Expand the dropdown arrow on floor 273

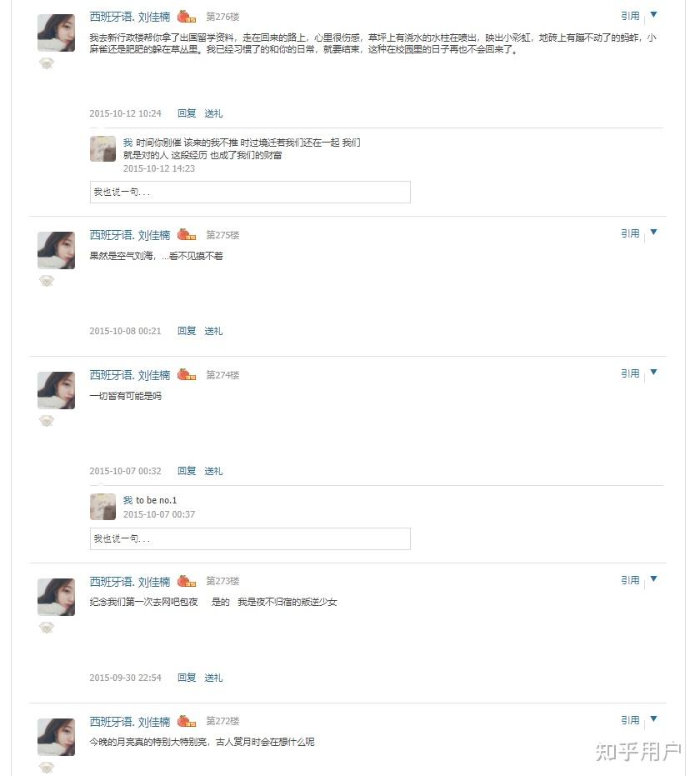click(x=653, y=579)
